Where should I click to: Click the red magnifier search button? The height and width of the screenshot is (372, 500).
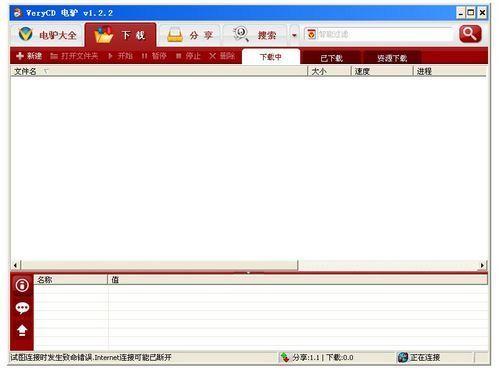pyautogui.click(x=470, y=34)
